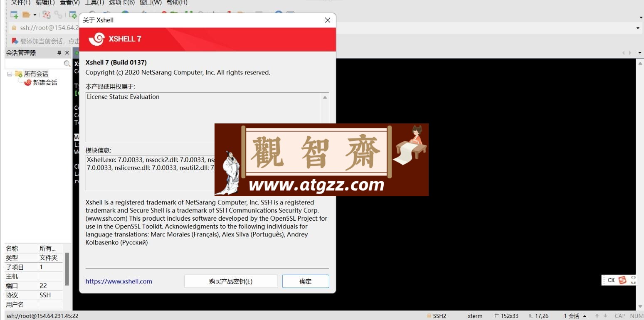Expand the toolbar overflow dropdown arrow
Screen dimensions: 644x320
[x=641, y=17]
